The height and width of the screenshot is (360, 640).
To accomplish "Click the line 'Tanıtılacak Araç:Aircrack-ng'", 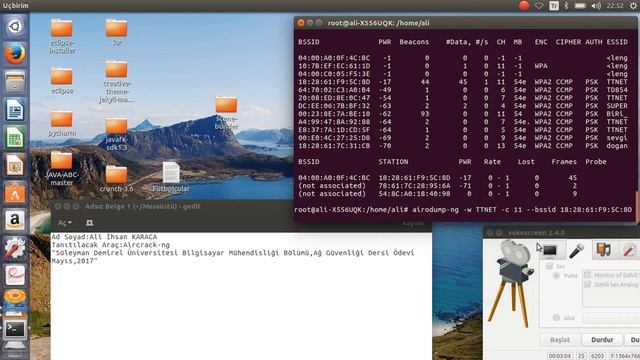I will pos(110,245).
